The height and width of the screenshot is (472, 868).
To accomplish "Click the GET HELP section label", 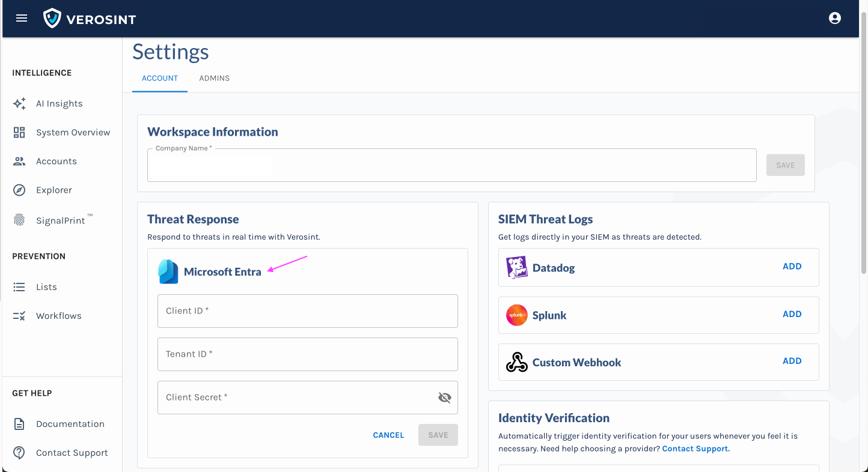I will click(32, 393).
